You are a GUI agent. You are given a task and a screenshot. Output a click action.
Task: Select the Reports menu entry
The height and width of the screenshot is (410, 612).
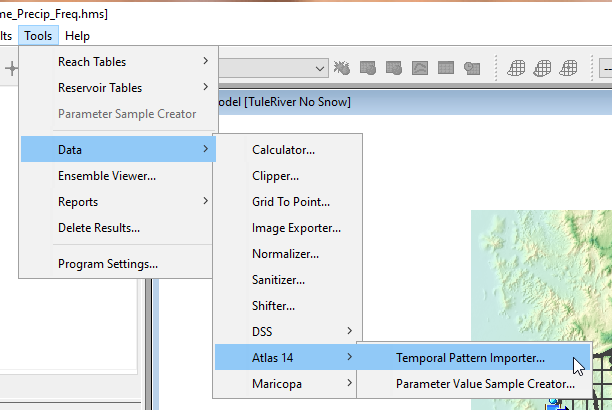[118, 202]
